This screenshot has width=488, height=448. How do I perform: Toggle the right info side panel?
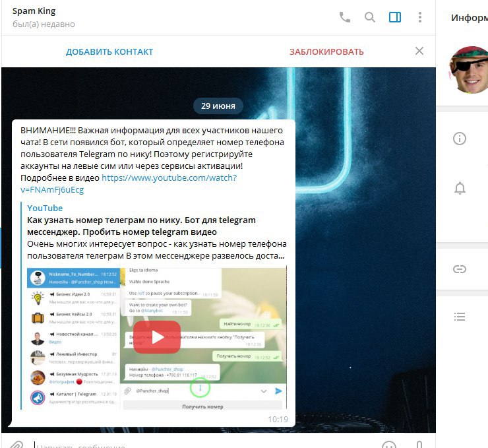coord(395,17)
